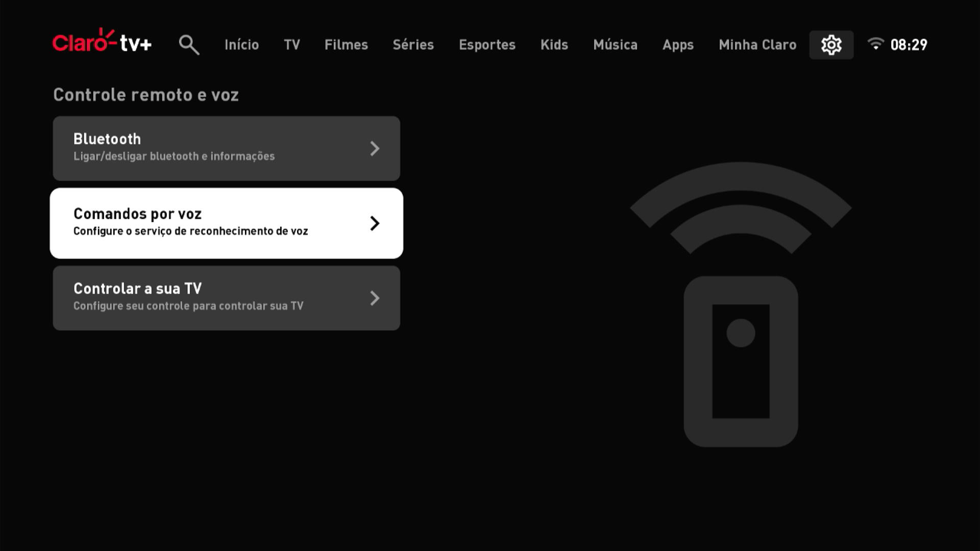Open the Kids section
The height and width of the screenshot is (551, 980).
[x=554, y=45]
